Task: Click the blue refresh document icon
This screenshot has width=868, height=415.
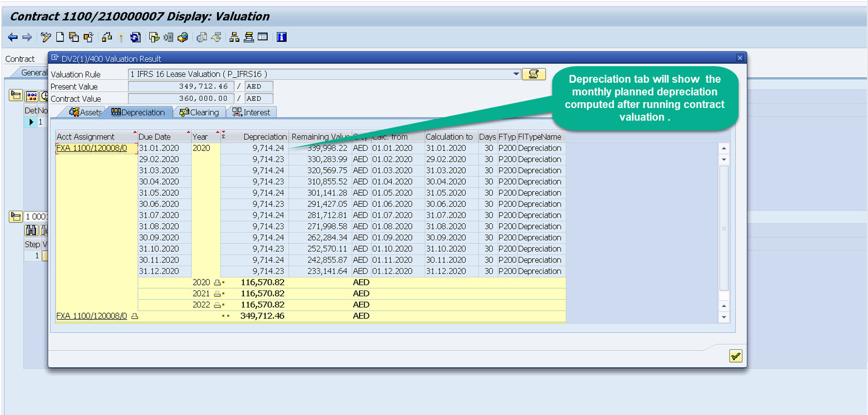Action: click(135, 37)
